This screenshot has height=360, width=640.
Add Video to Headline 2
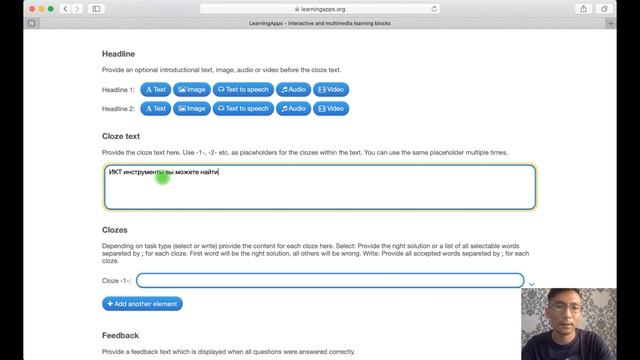click(331, 109)
